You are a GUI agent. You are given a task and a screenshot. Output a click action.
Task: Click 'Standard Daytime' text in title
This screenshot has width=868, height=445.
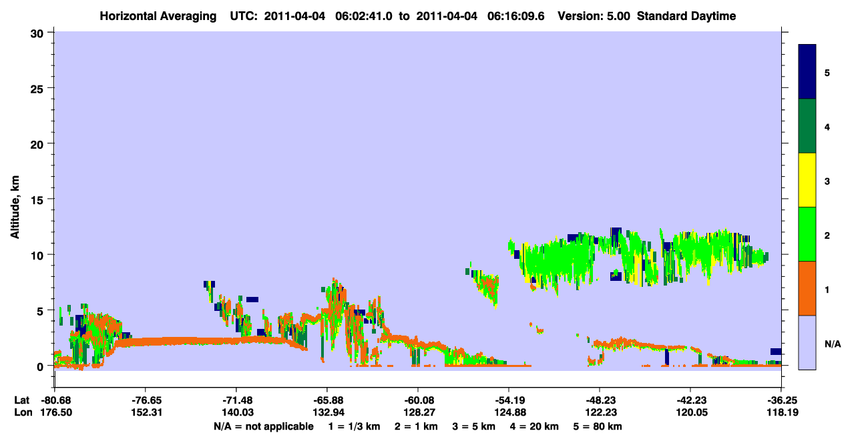point(687,16)
